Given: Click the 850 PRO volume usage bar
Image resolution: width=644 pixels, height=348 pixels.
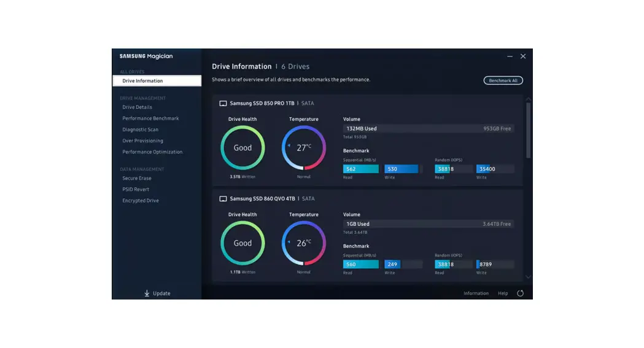Looking at the screenshot, I should (429, 128).
